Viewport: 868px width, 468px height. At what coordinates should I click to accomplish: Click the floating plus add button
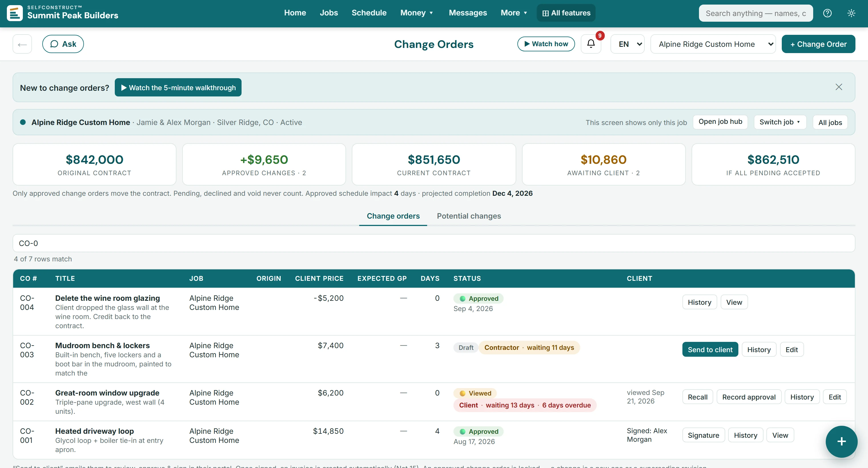841,441
